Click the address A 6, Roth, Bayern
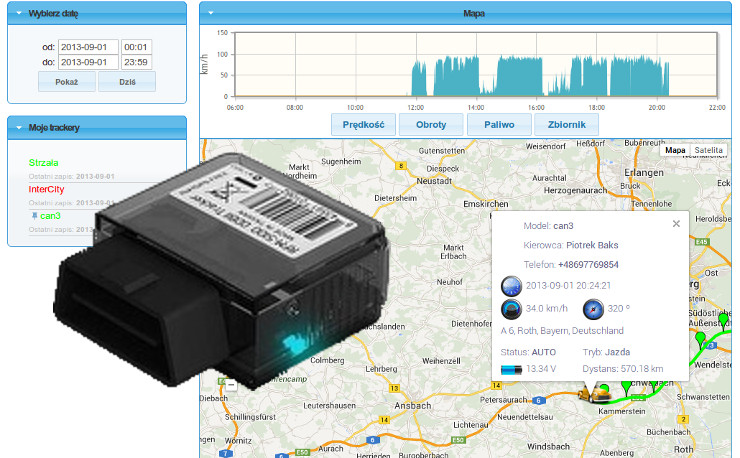This screenshot has width=740, height=458. [x=562, y=331]
